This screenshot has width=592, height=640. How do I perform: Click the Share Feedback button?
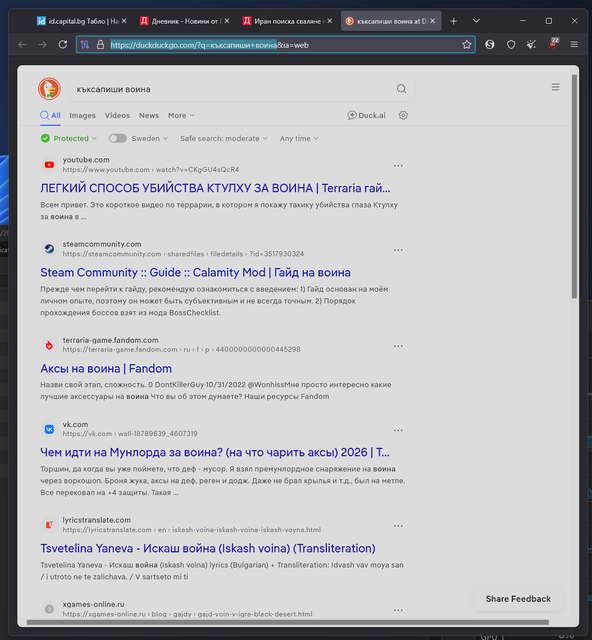coord(518,599)
